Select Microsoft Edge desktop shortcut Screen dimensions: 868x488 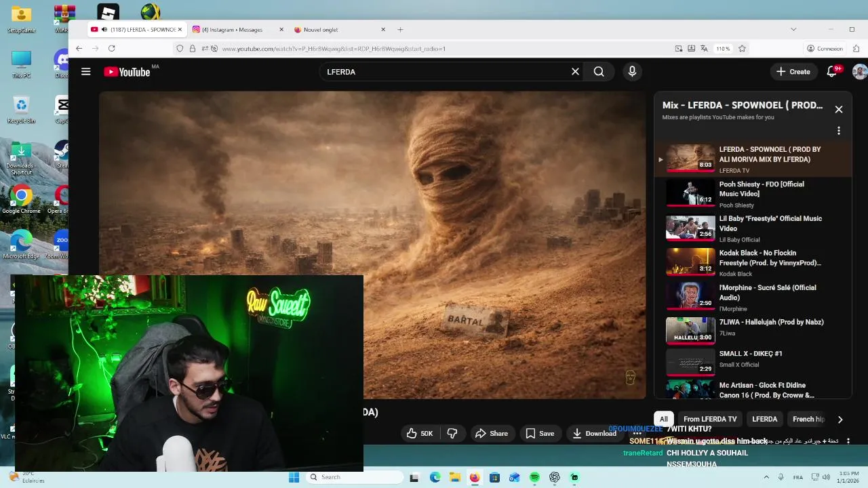click(x=21, y=245)
